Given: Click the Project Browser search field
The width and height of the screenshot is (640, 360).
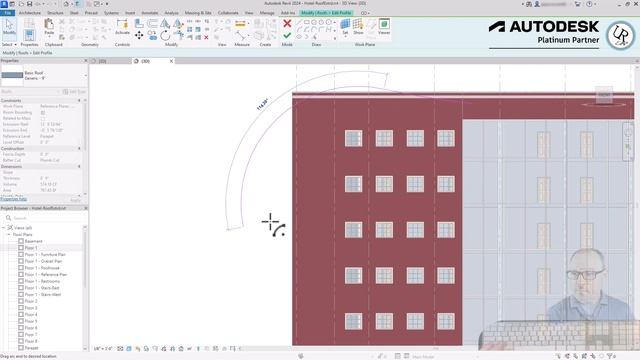Looking at the screenshot, I should click(x=43, y=218).
